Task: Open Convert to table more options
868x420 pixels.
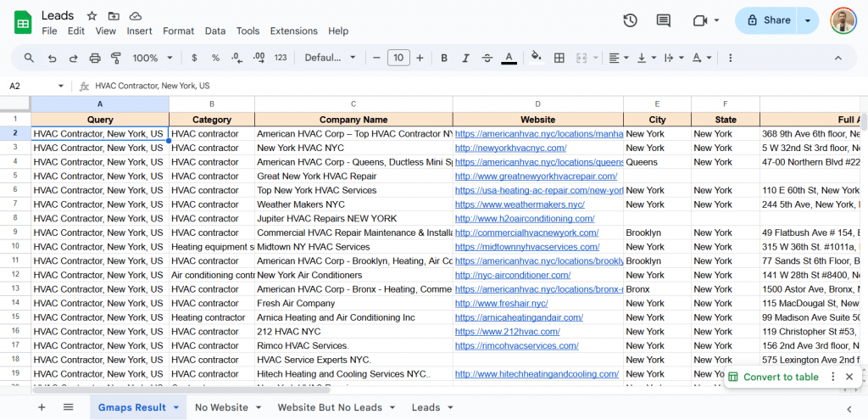Action: (x=832, y=377)
